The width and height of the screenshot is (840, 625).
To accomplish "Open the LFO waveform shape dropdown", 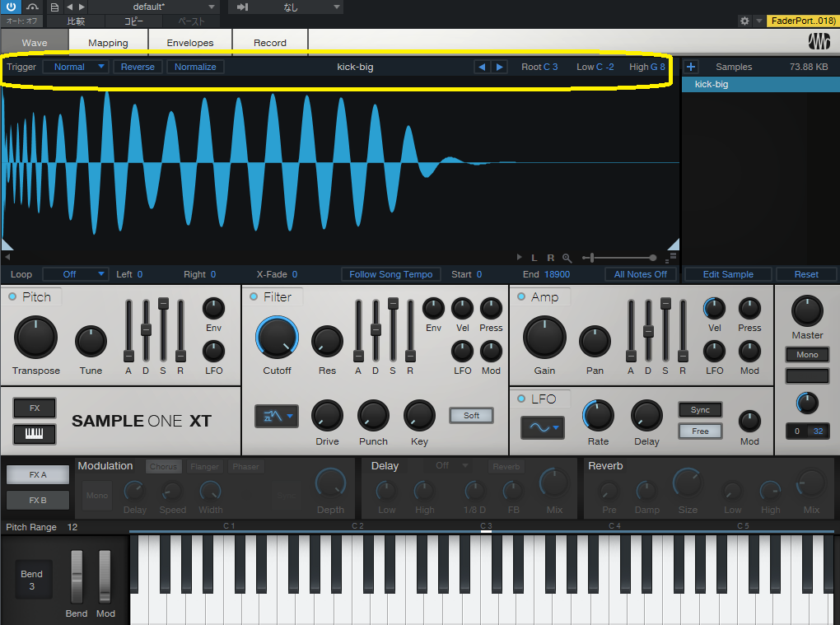I will 543,427.
